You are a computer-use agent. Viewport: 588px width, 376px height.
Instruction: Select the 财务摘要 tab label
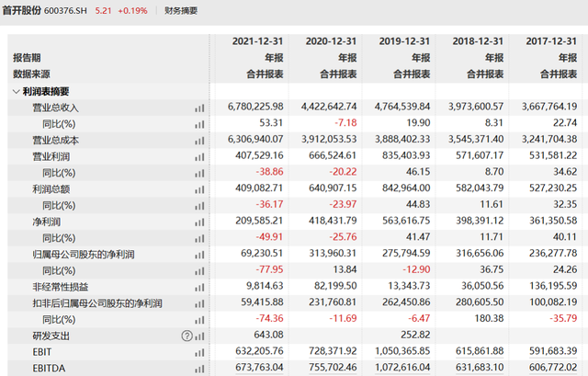pyautogui.click(x=181, y=10)
